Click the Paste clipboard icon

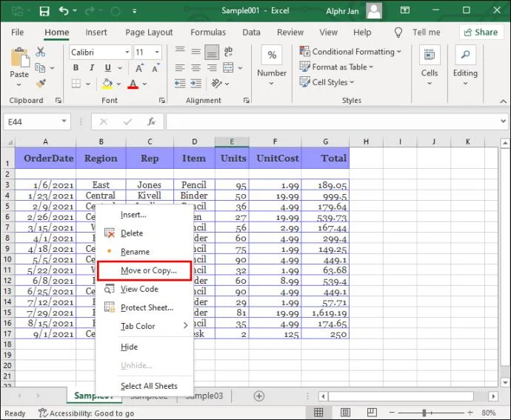point(19,57)
